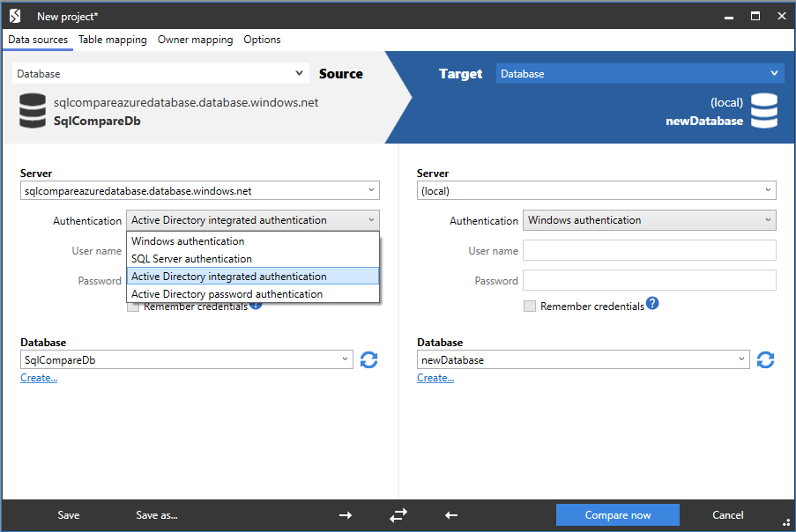The width and height of the screenshot is (796, 532).
Task: Expand the source Server combo box
Action: tap(372, 190)
